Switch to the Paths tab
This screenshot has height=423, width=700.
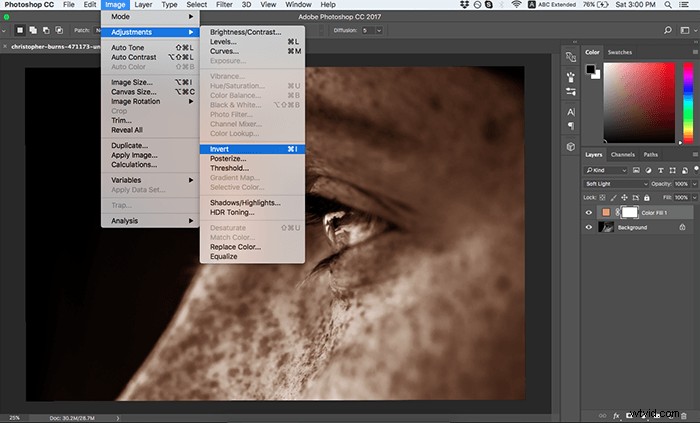pyautogui.click(x=650, y=154)
